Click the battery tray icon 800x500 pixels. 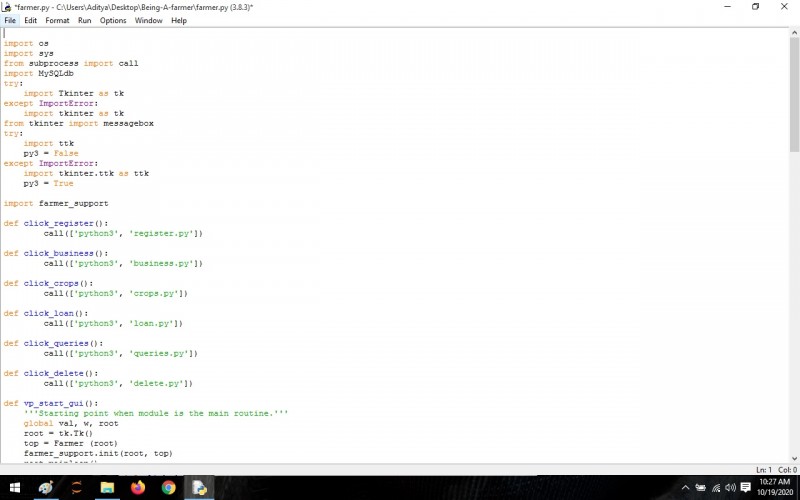(701, 488)
